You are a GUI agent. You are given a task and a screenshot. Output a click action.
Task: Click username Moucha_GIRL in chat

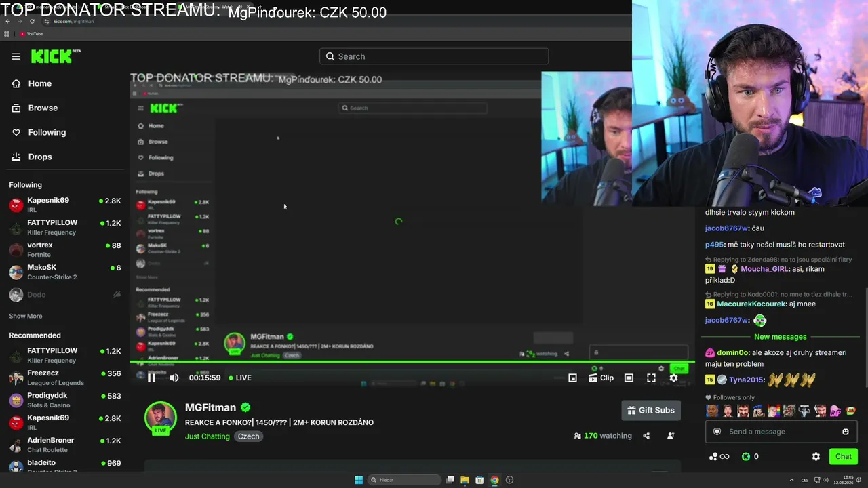pos(764,269)
